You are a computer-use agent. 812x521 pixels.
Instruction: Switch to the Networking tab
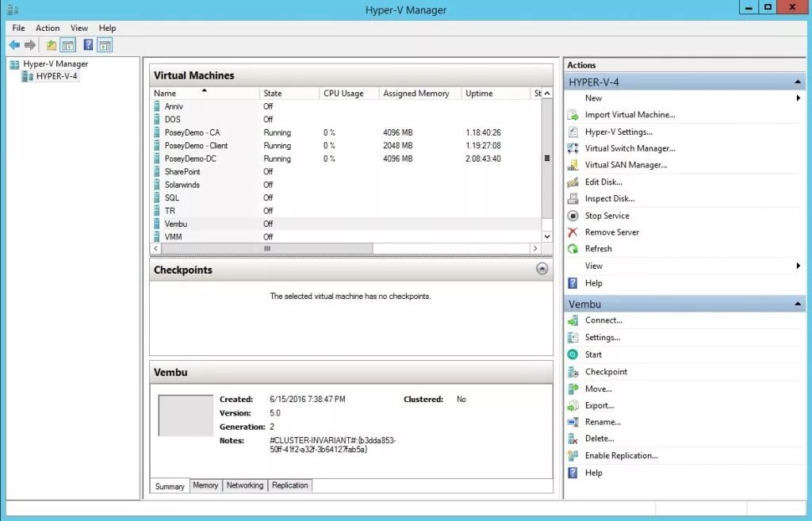pos(245,485)
